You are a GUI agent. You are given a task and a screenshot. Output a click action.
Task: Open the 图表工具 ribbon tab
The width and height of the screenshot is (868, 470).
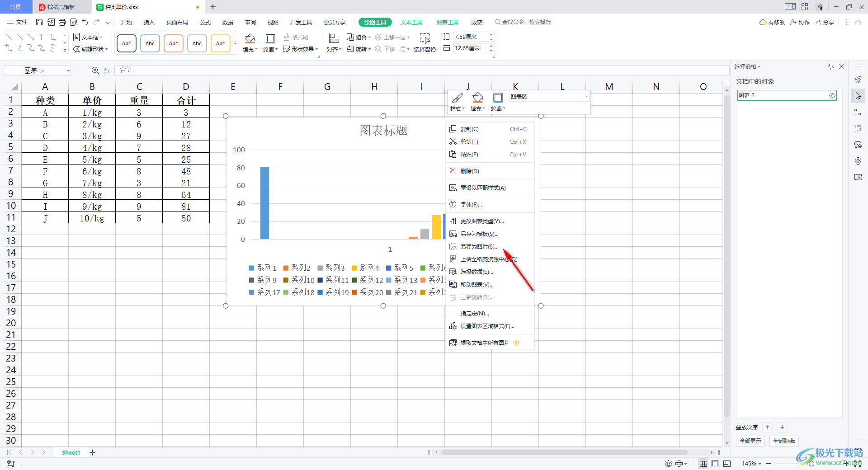point(448,22)
